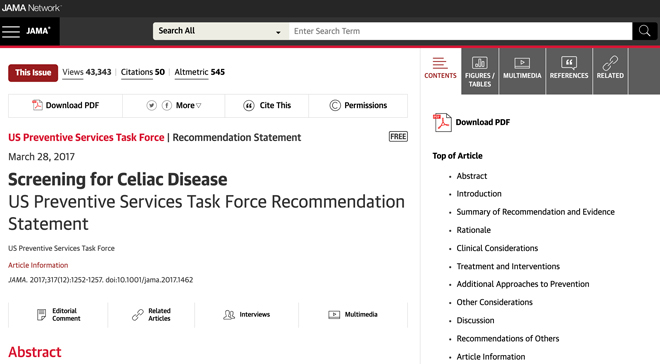
Task: Click the Download PDF toolbar button
Action: pos(66,105)
